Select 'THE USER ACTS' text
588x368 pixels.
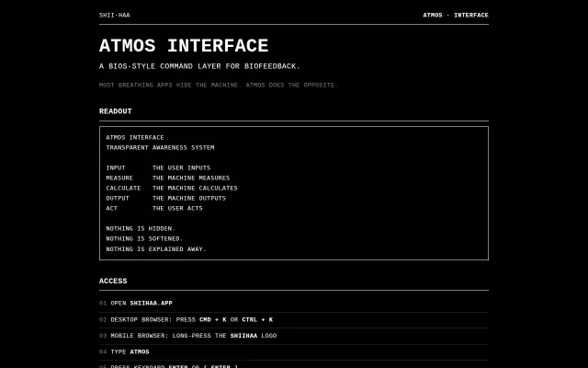pyautogui.click(x=177, y=209)
